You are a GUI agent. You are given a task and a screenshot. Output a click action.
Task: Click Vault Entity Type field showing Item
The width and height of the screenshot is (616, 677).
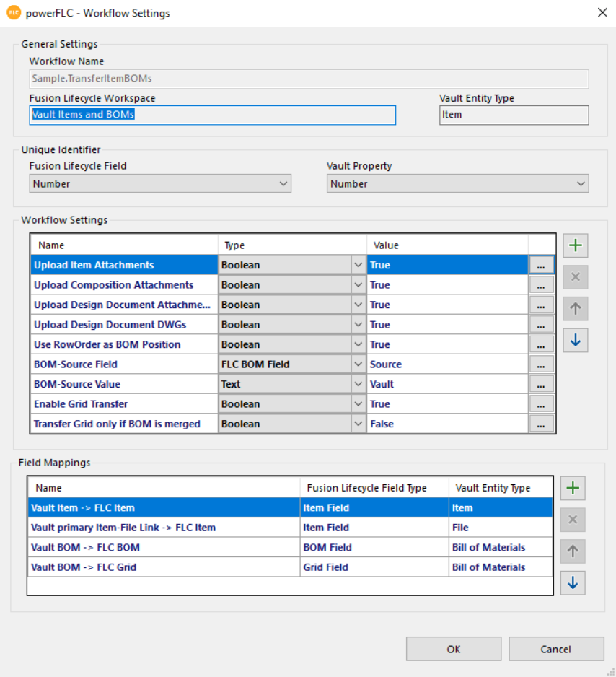[x=514, y=115]
